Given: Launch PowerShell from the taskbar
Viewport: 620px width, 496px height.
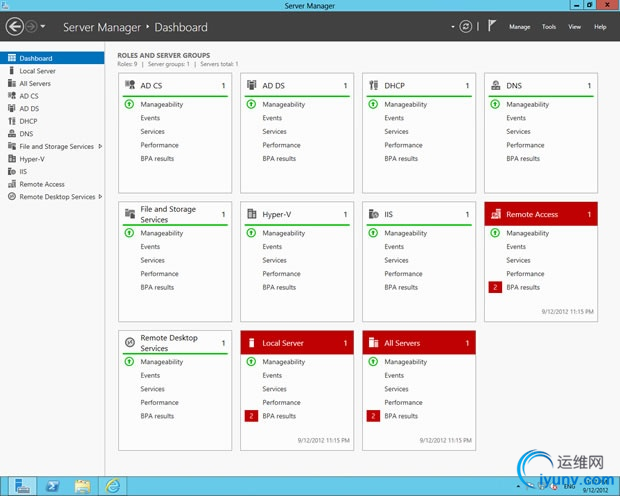Looking at the screenshot, I should (x=53, y=486).
